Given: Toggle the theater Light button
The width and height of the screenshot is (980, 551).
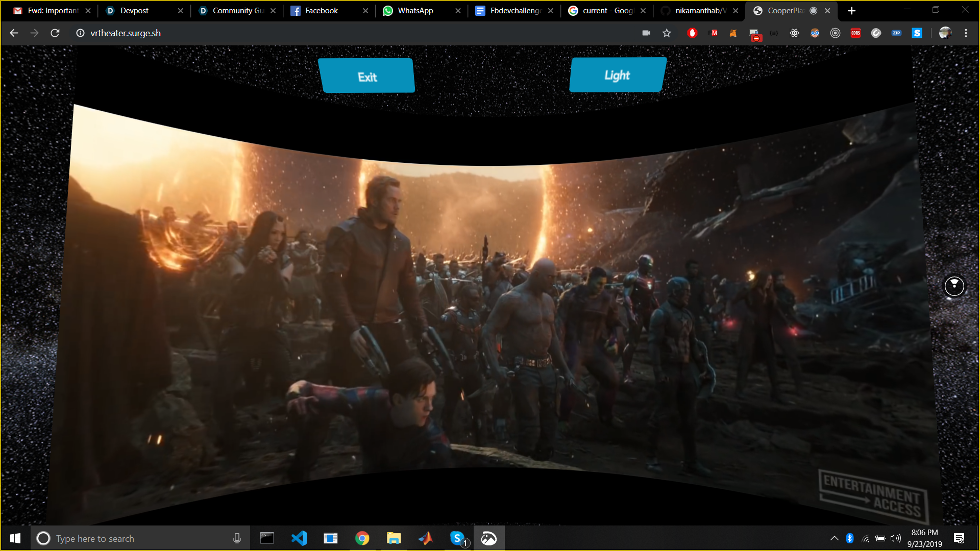Looking at the screenshot, I should pyautogui.click(x=617, y=76).
